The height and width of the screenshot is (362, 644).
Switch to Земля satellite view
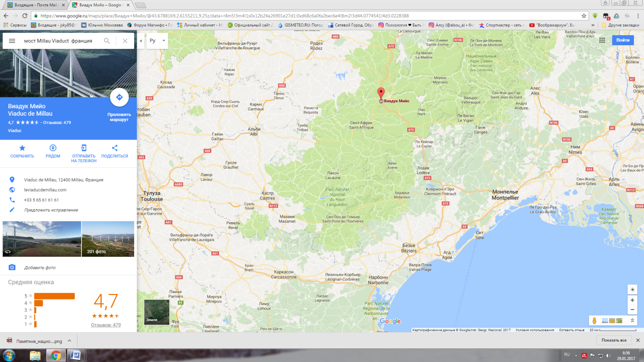157,312
